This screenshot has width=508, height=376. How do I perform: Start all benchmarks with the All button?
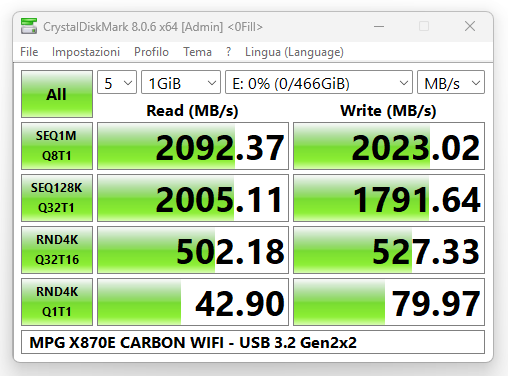[x=57, y=94]
